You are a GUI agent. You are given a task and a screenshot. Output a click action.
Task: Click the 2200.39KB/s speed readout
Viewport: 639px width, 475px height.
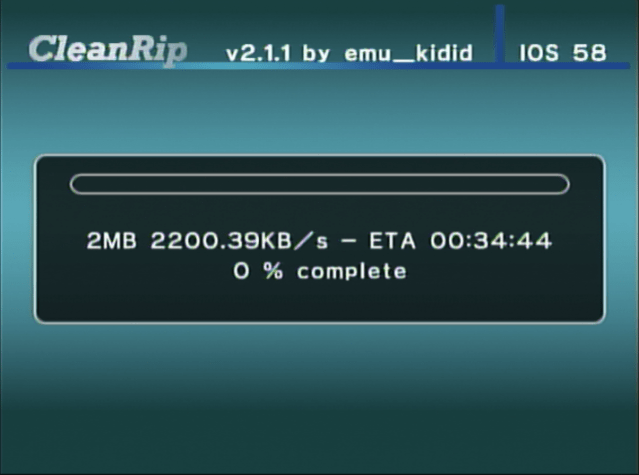(239, 240)
